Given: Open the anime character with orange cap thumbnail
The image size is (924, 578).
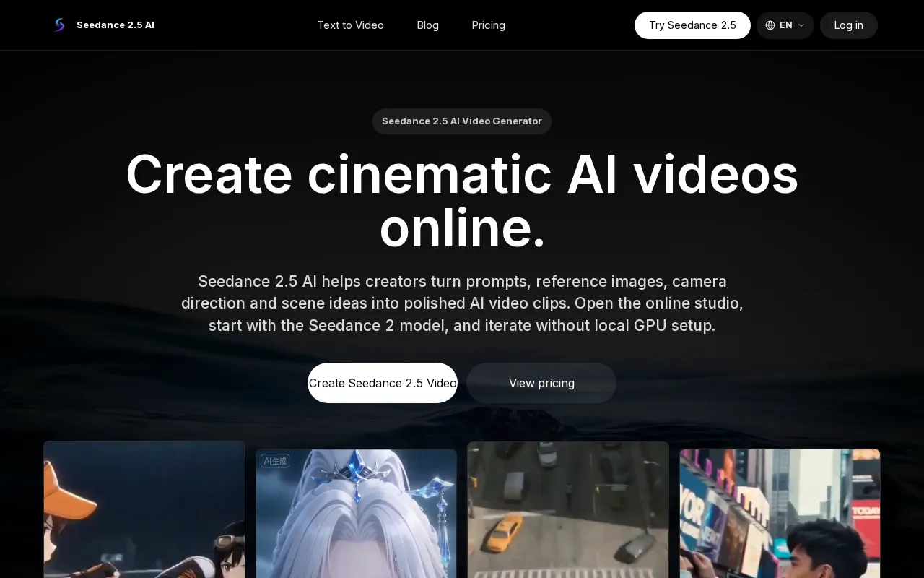Looking at the screenshot, I should 144,509.
